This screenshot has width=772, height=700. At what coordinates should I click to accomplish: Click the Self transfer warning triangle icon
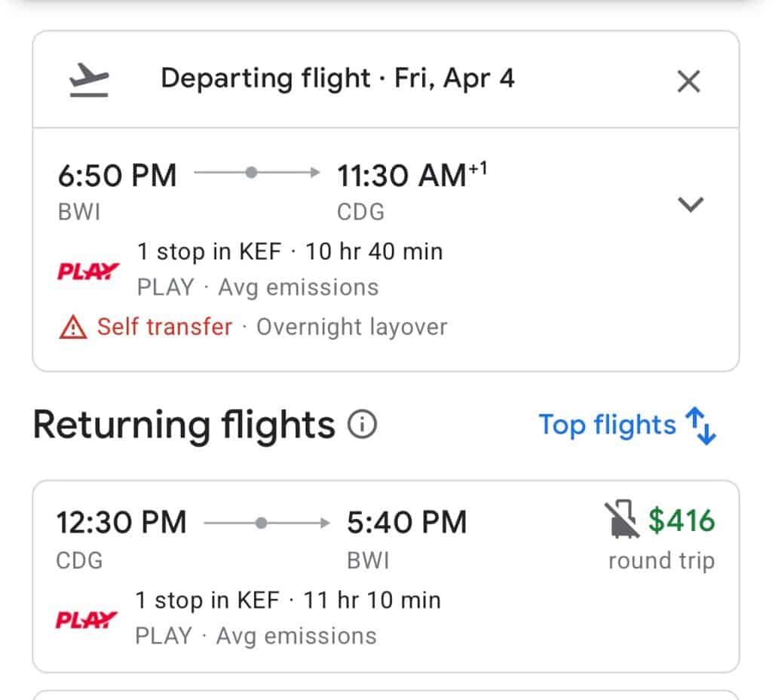tap(72, 327)
